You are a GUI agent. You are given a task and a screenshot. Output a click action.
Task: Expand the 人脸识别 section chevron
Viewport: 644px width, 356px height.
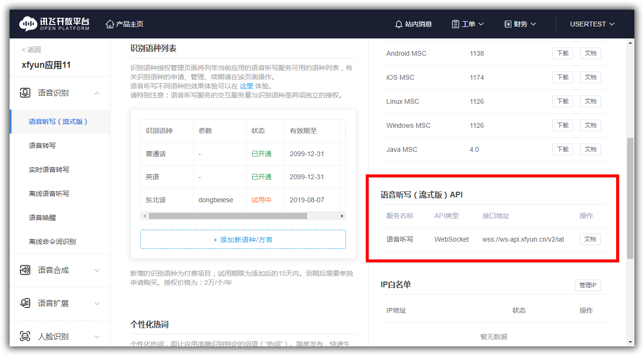(x=97, y=336)
